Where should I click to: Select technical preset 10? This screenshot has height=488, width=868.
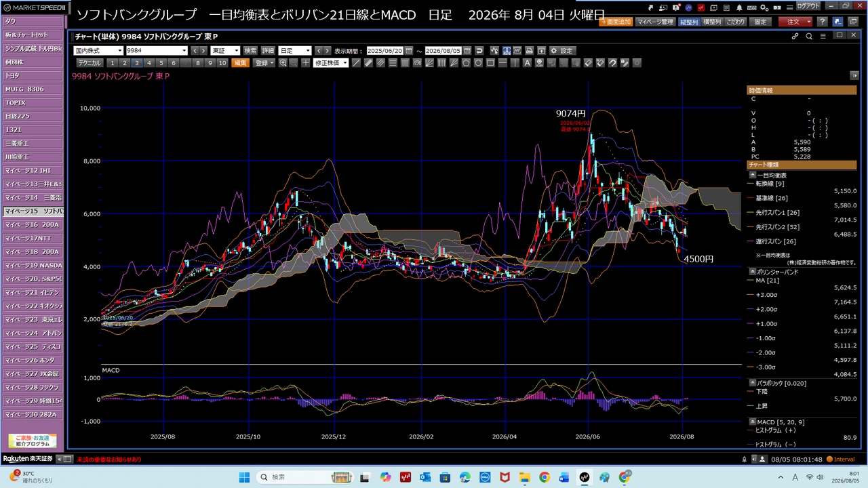pos(222,63)
